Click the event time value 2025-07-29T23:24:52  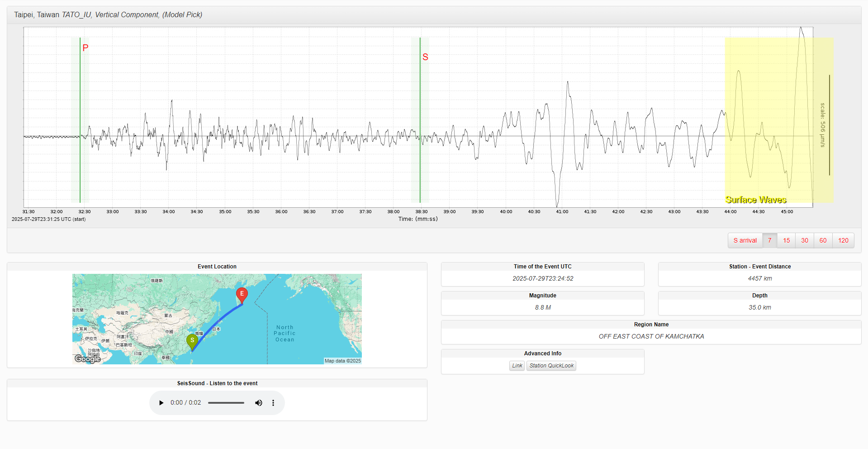543,278
